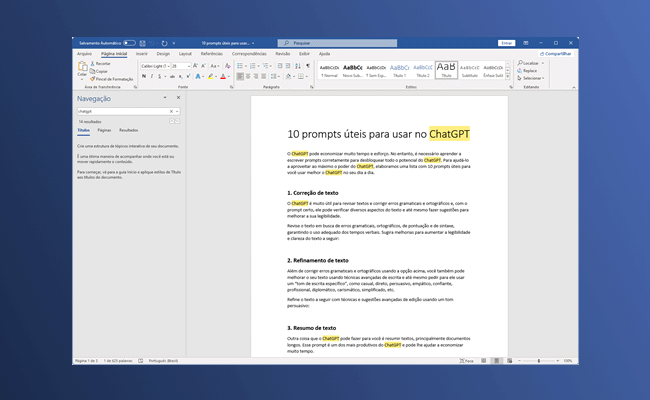Click the sort A-Z icon
This screenshot has width=650, height=400.
pos(298,66)
